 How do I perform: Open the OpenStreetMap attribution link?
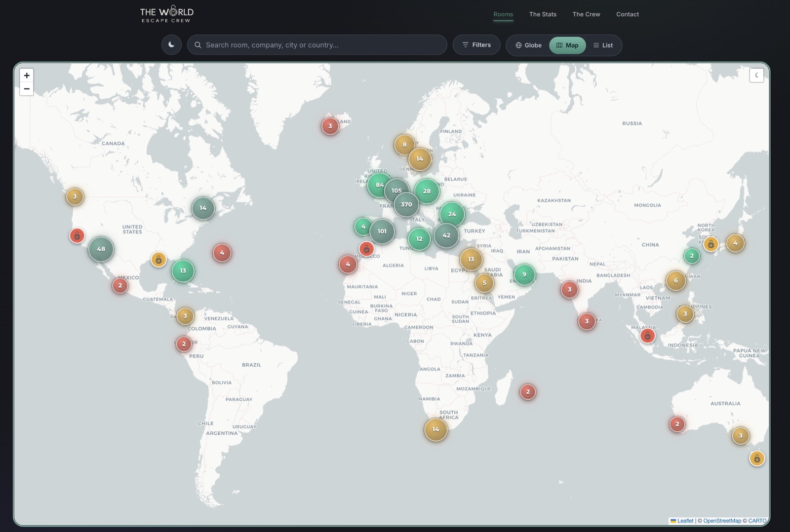[x=722, y=521]
